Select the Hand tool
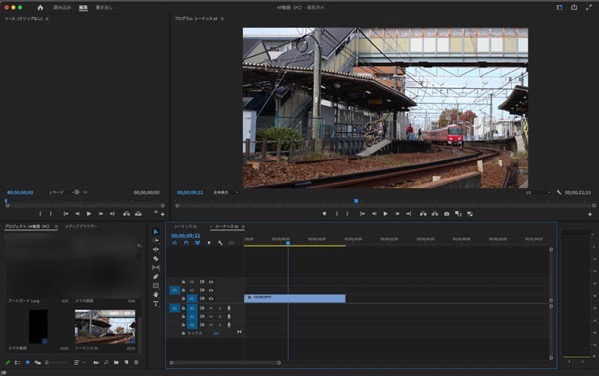Image resolution: width=599 pixels, height=376 pixels. (x=155, y=295)
